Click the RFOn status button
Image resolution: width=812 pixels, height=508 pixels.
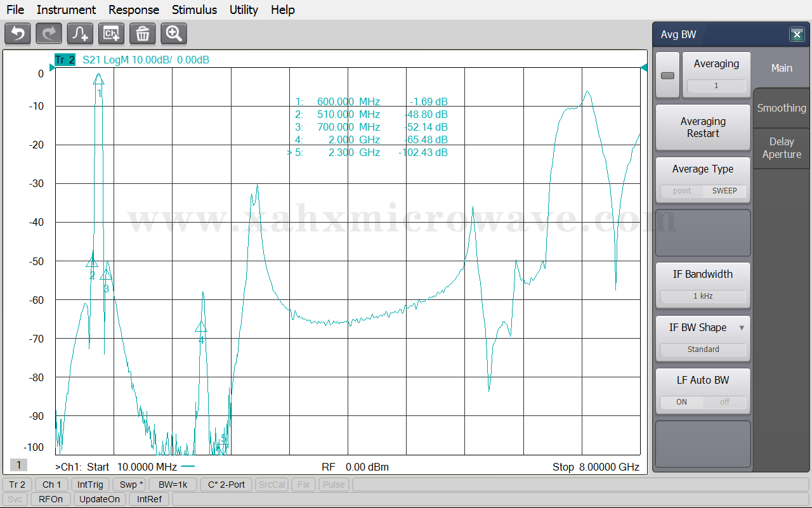51,499
